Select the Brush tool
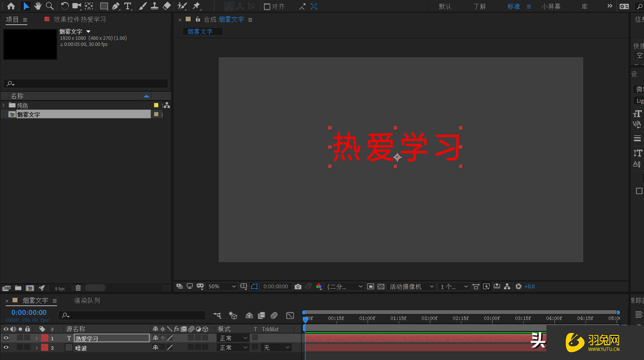This screenshot has width=644, height=360. coord(143,6)
